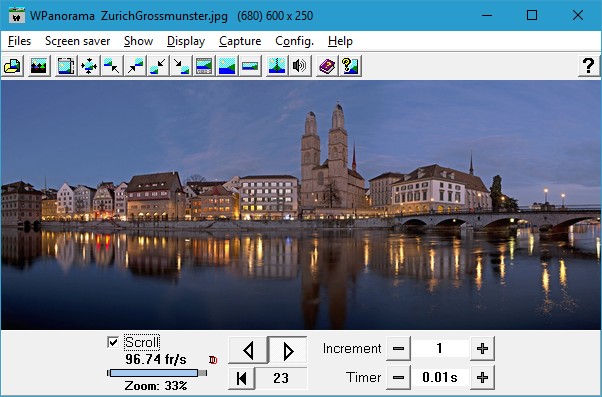Open the Help menu
The height and width of the screenshot is (397, 602).
(x=340, y=41)
